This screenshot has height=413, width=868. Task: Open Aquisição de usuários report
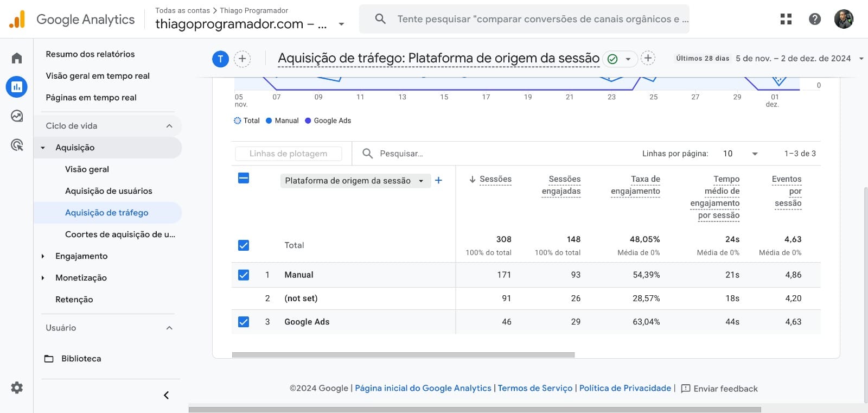coord(108,191)
